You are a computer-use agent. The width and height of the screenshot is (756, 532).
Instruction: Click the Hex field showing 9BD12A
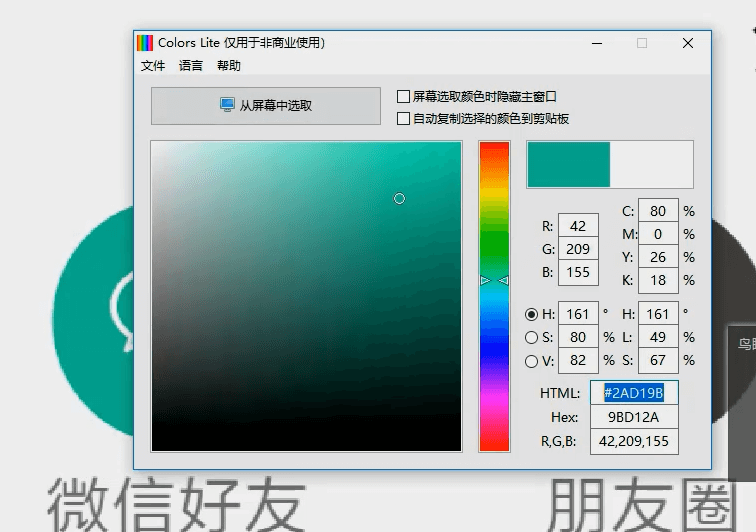(634, 417)
